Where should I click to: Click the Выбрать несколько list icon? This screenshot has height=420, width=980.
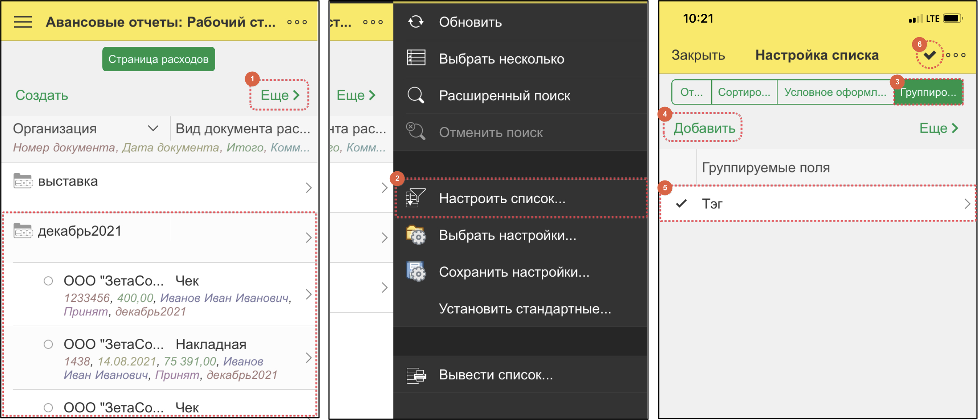coord(416,58)
